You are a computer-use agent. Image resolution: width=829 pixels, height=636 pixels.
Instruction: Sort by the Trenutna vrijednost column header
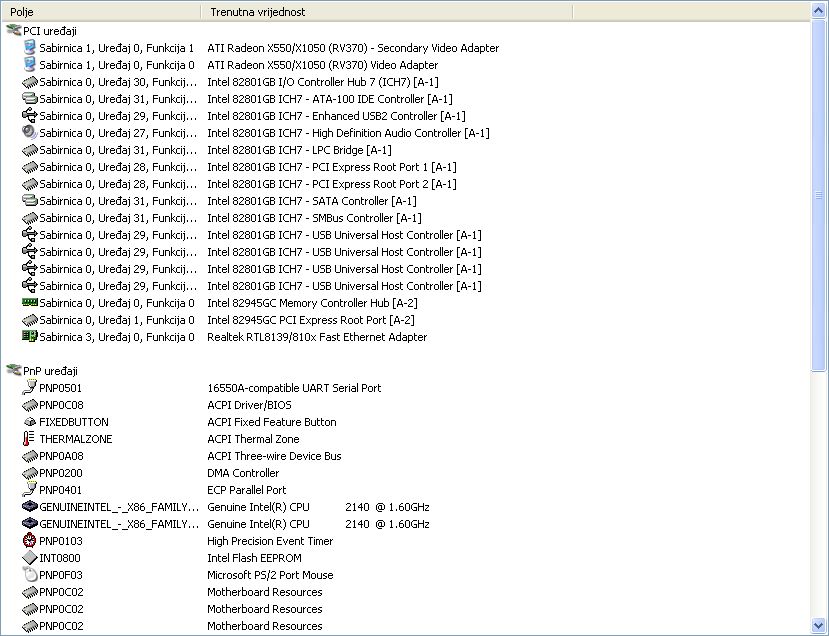pyautogui.click(x=386, y=12)
